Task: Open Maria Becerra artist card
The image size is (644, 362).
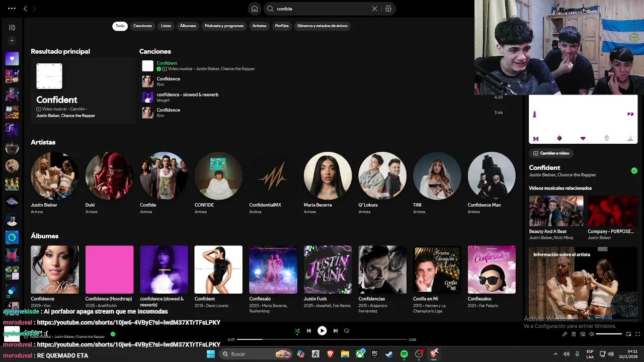Action: 328,183
